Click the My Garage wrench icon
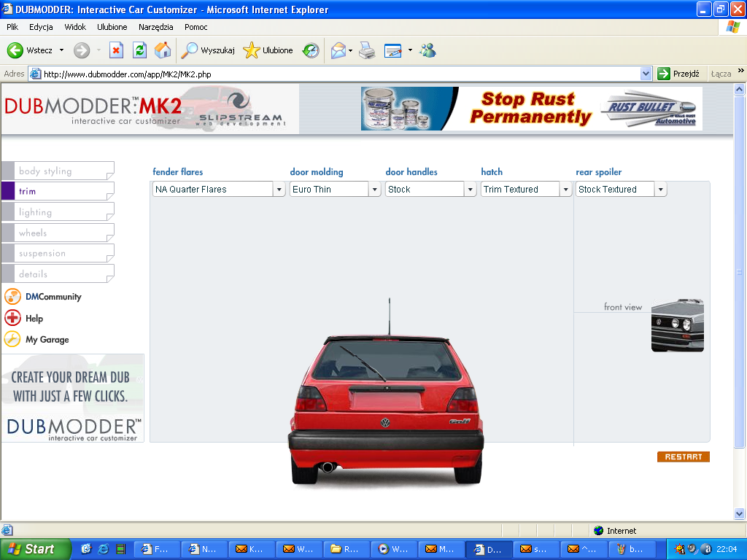 tap(12, 339)
